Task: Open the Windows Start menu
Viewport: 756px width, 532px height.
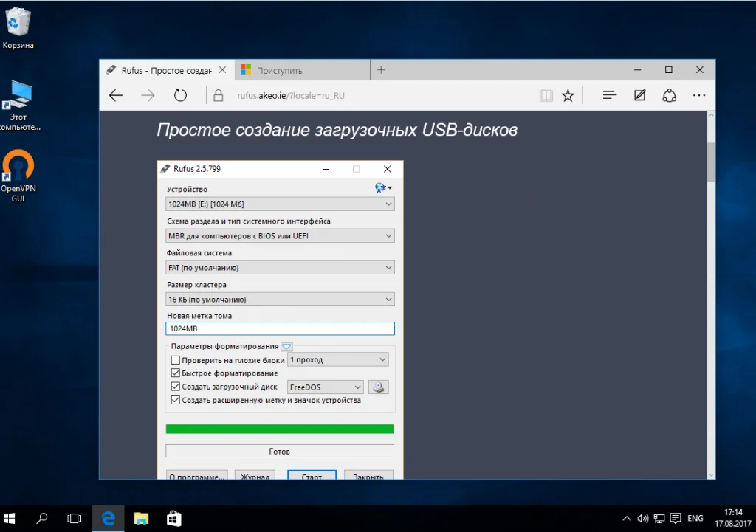Action: pos(9,519)
